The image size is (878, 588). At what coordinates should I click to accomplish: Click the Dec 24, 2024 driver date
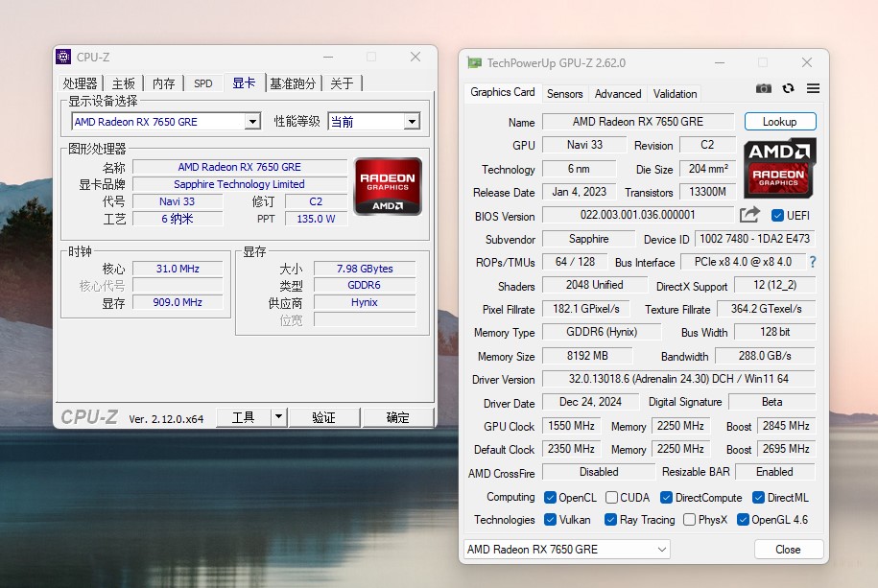[590, 402]
